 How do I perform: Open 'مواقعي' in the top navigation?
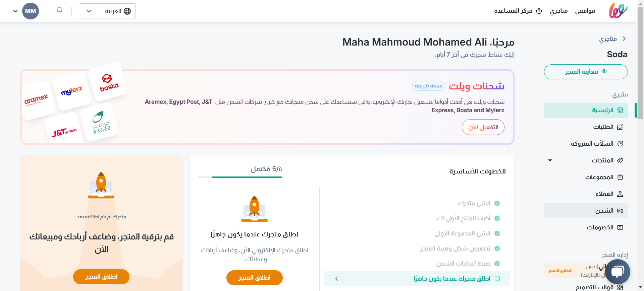585,11
